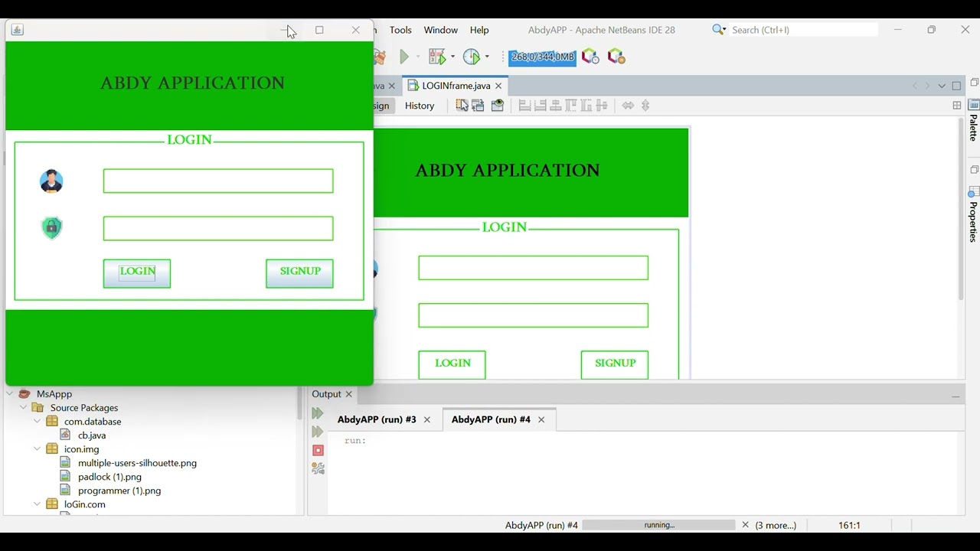
Task: Click the username field in running app window
Action: [218, 181]
